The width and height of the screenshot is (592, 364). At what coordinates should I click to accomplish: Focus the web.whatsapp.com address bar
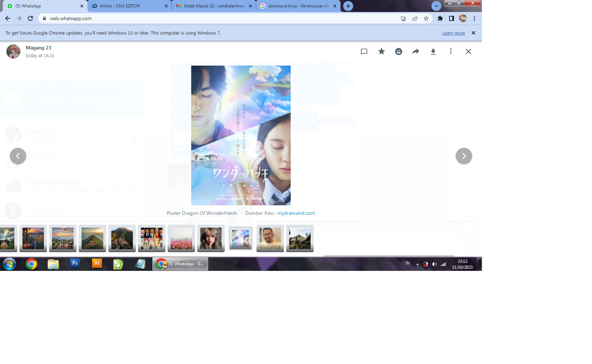pyautogui.click(x=219, y=18)
